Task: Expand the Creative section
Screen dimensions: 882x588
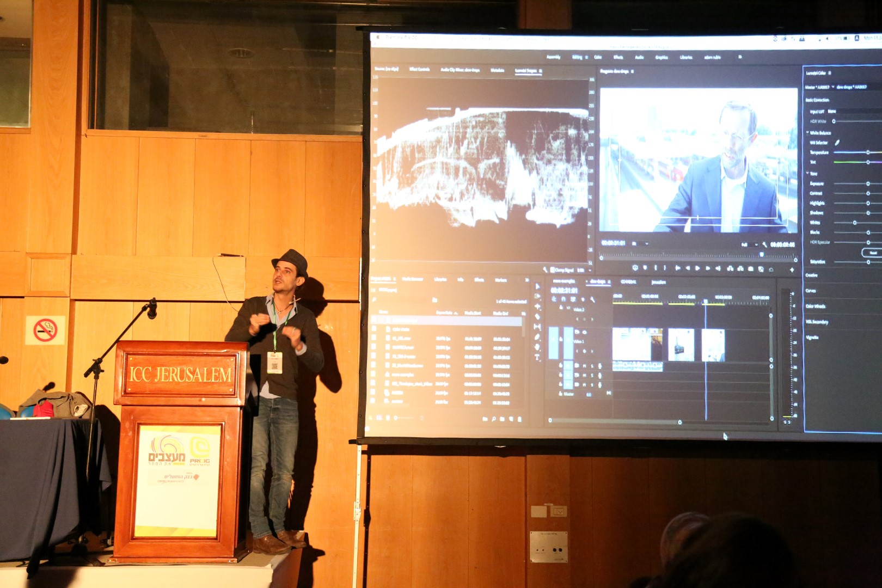Action: click(x=813, y=275)
